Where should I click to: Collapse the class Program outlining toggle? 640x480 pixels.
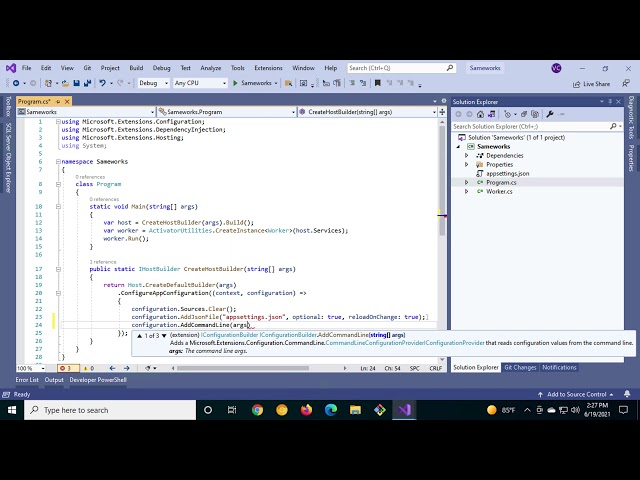point(58,184)
